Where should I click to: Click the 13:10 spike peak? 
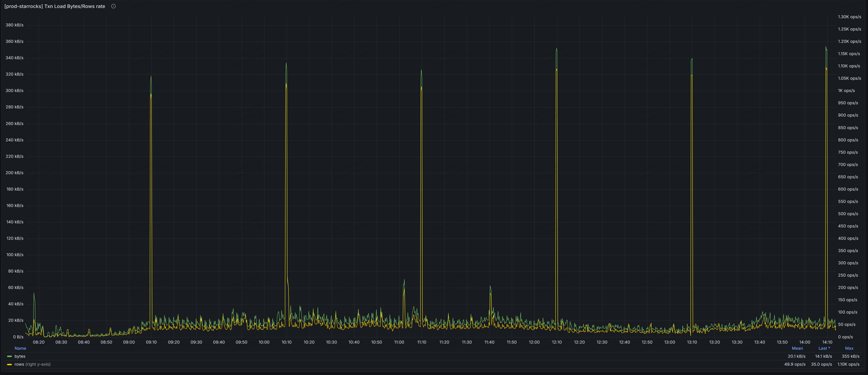[x=692, y=59]
